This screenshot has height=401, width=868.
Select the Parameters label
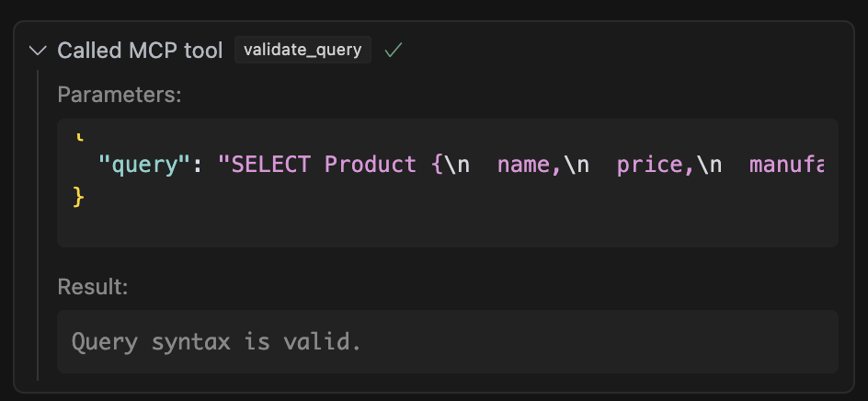120,95
